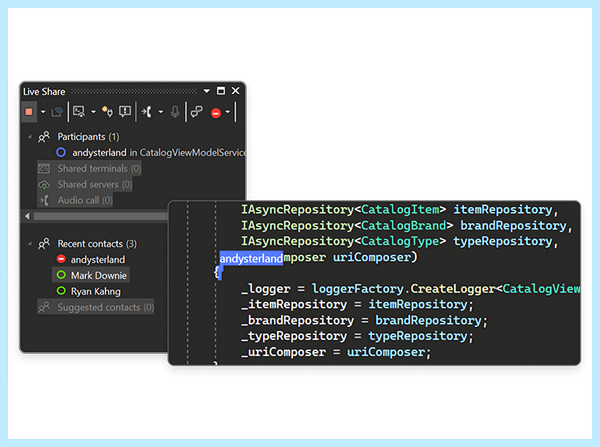Click CatalogType type in code
The width and height of the screenshot is (600, 447).
point(400,241)
